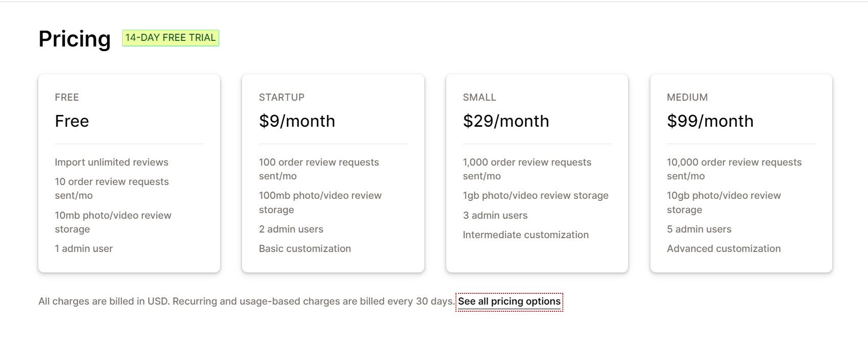This screenshot has width=868, height=347.
Task: Click the $9/month price
Action: [297, 121]
